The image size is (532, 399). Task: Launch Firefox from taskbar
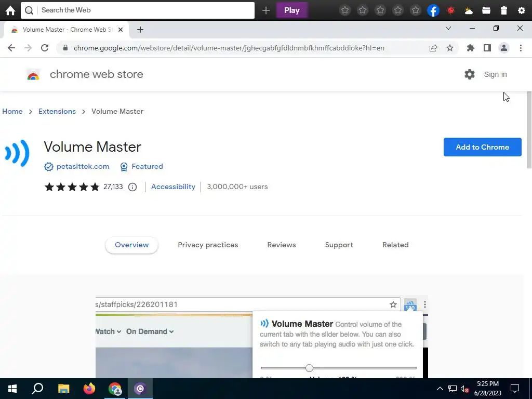(89, 389)
